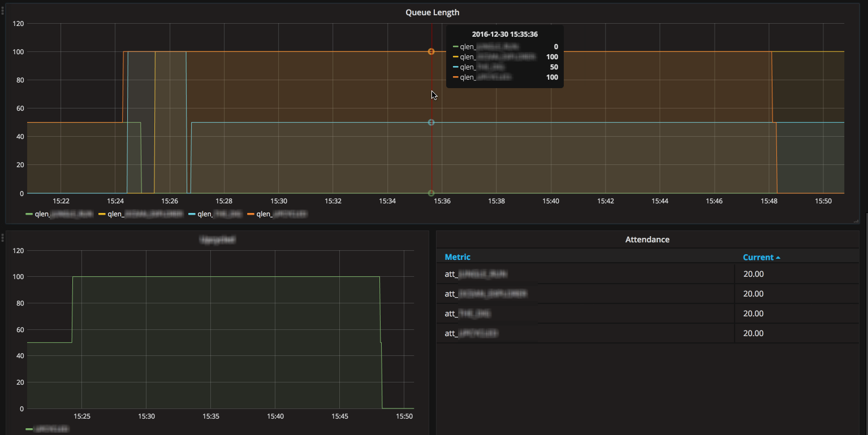The width and height of the screenshot is (868, 435).
Task: Select the first att_ metric row name
Action: (x=476, y=274)
